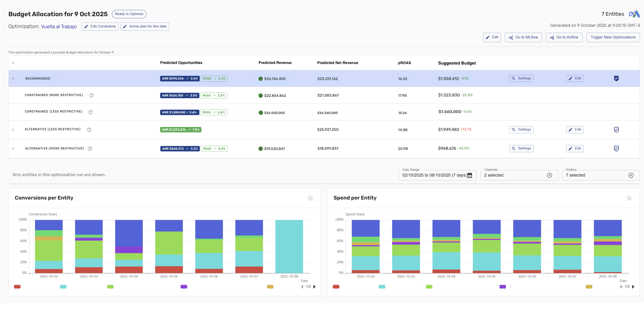
Task: Clear the Channels selection with X icon
Action: [549, 175]
